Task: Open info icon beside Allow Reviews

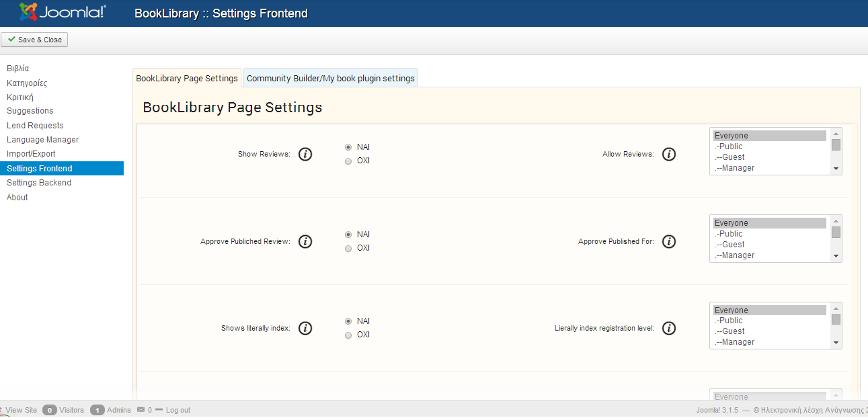Action: coord(668,155)
